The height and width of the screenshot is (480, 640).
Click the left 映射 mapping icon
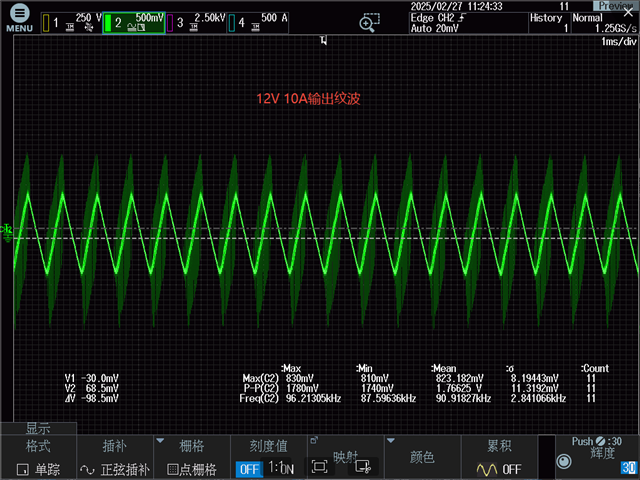[320, 467]
